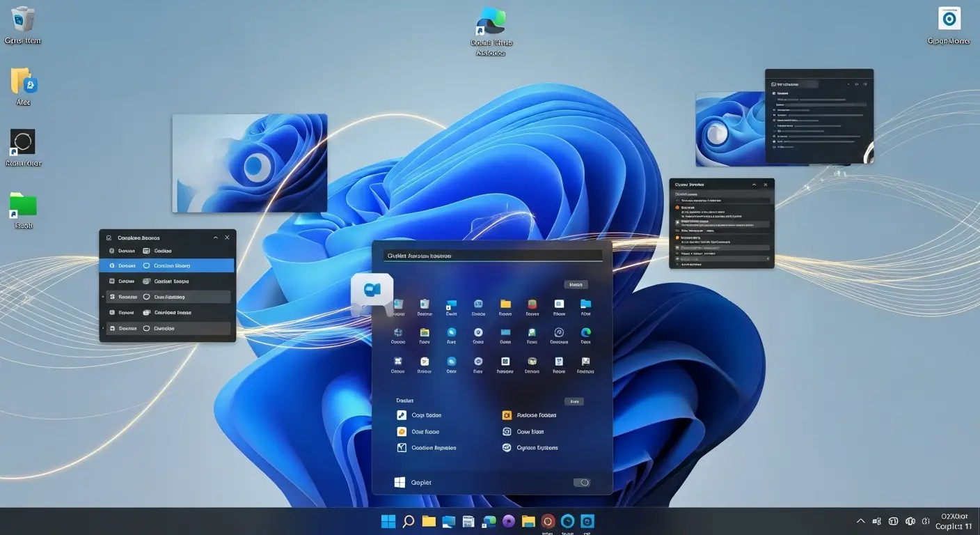Tick the checkbox icon in the left panel header
The width and height of the screenshot is (980, 535).
pos(109,238)
